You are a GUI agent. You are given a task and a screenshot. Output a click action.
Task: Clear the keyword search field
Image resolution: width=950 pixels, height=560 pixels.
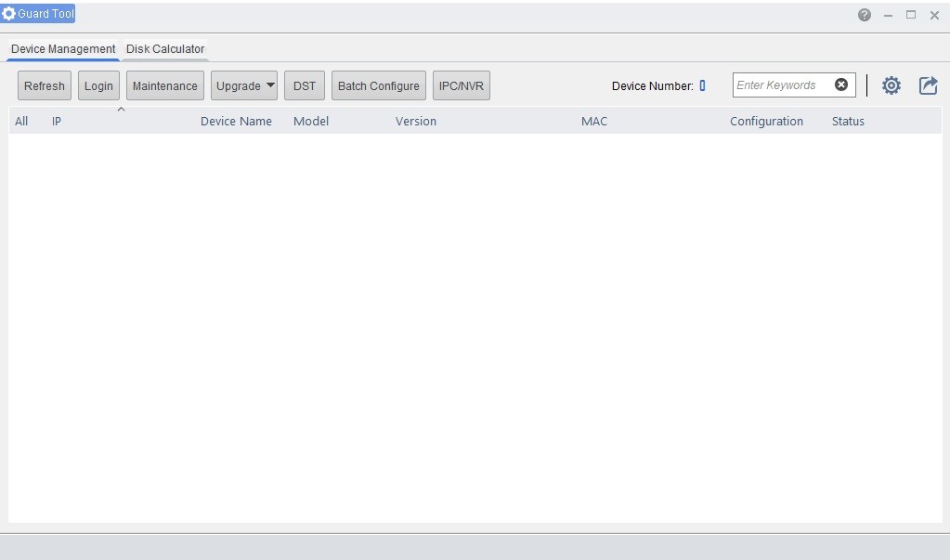(x=841, y=85)
